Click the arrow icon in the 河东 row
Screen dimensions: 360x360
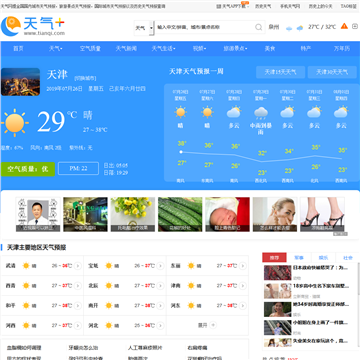[243, 305]
